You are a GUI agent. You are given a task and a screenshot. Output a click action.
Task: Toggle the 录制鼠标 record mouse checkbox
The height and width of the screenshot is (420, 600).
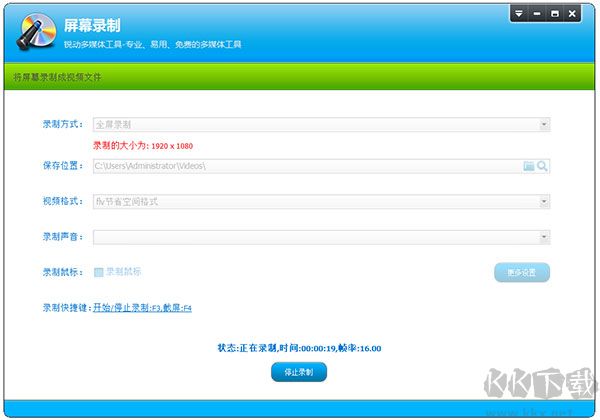point(98,272)
